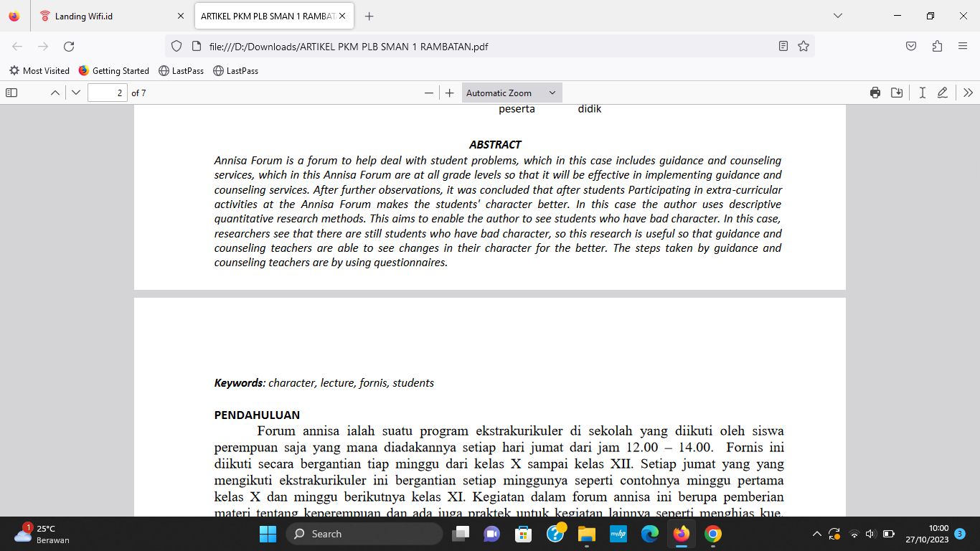Open Microsoft Edge from the taskbar

650,534
